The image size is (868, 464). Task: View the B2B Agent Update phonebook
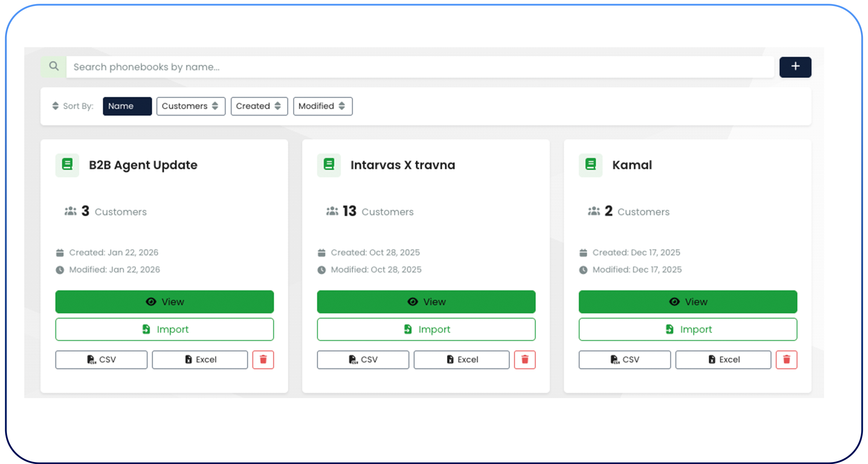click(164, 302)
